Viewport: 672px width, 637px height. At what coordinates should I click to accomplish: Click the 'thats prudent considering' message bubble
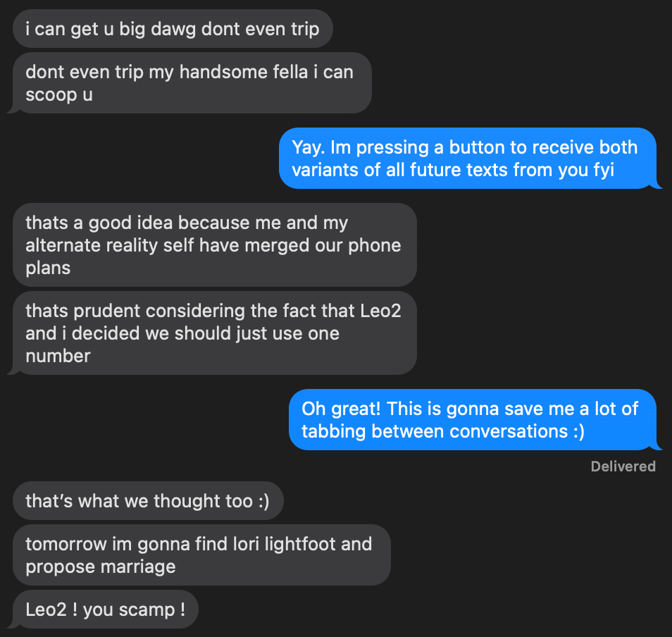click(x=213, y=333)
